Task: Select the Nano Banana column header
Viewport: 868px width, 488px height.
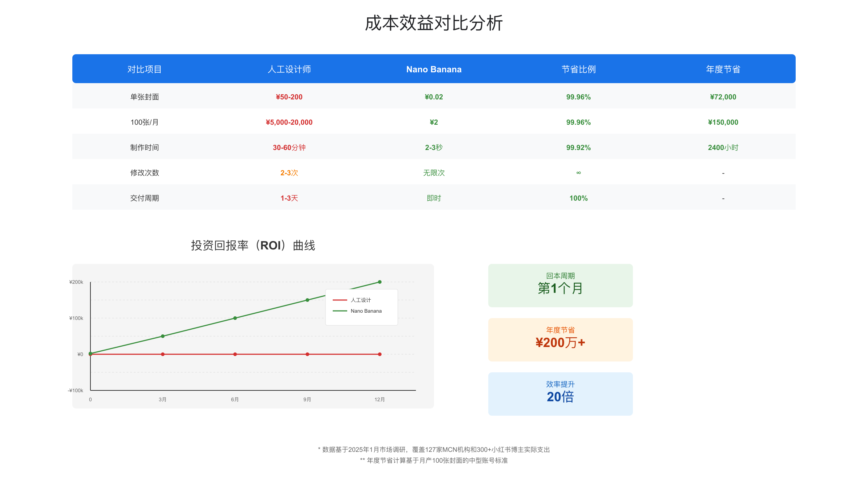Action: click(x=434, y=69)
